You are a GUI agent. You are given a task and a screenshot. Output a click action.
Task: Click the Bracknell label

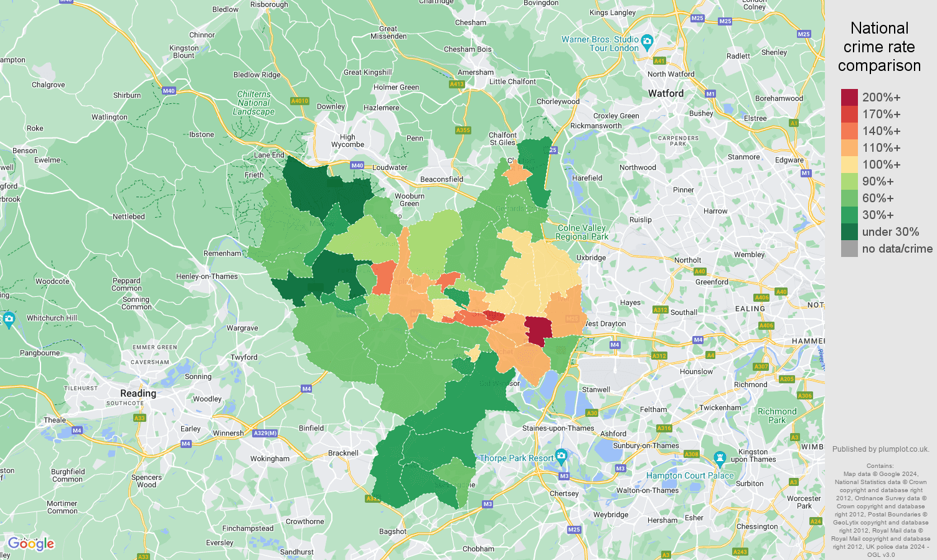pos(343,453)
